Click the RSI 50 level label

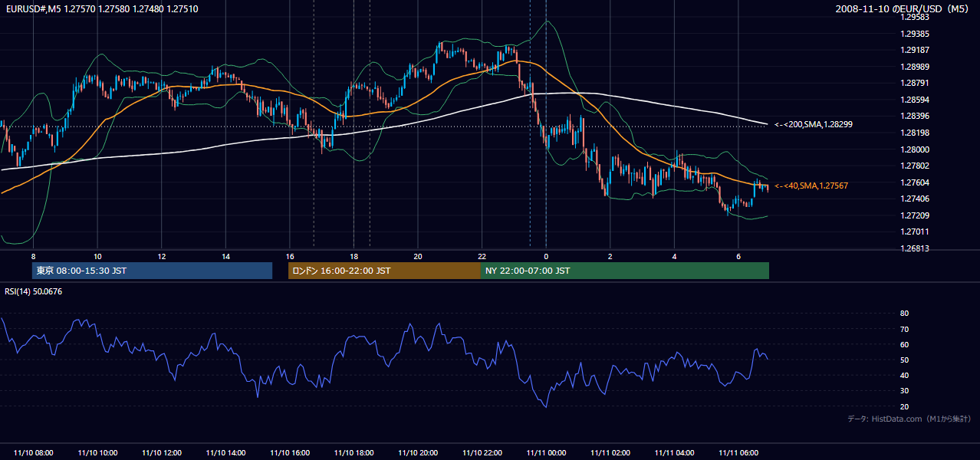tap(904, 360)
